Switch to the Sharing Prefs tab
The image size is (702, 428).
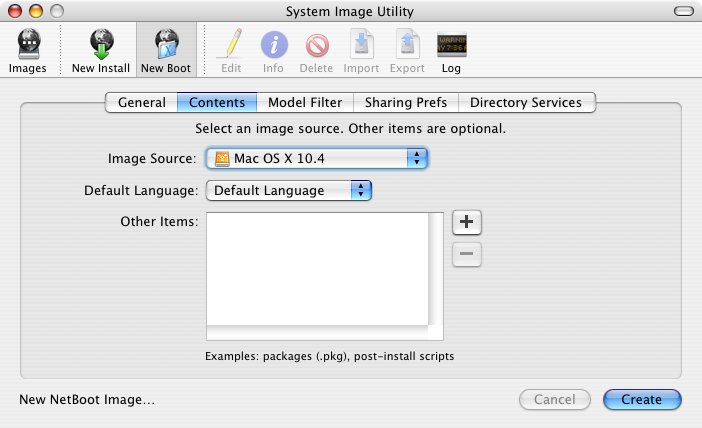click(406, 103)
